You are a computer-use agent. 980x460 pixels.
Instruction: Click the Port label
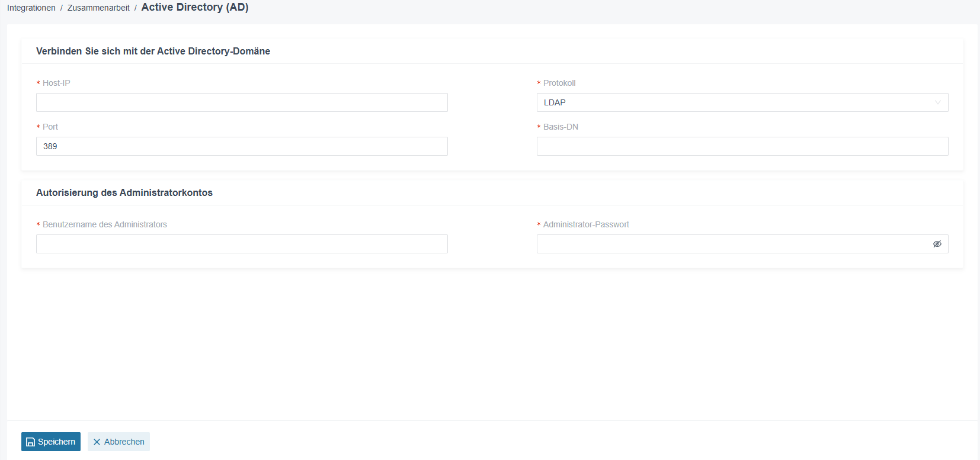coord(50,127)
